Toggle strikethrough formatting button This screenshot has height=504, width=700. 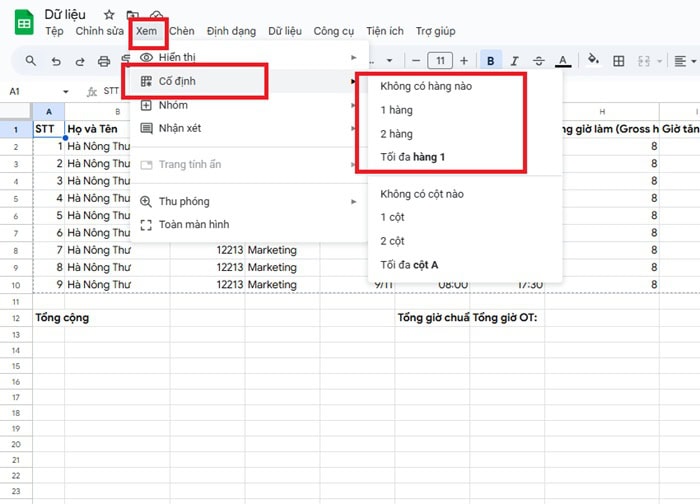[539, 61]
